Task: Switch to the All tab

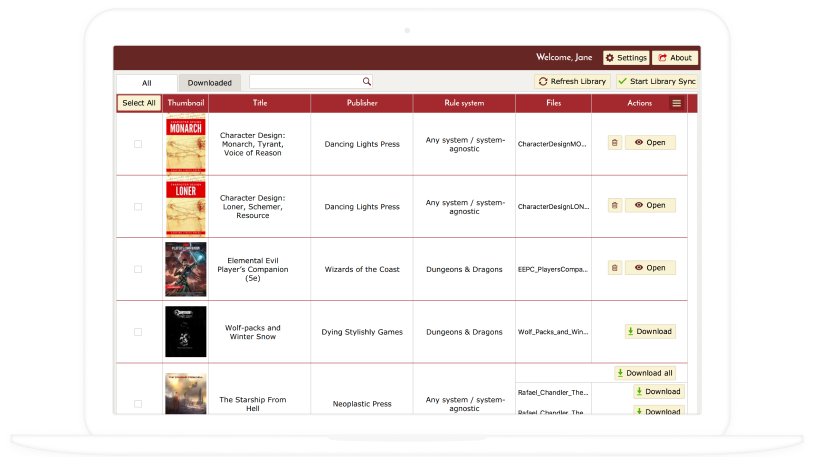Action: (x=146, y=83)
